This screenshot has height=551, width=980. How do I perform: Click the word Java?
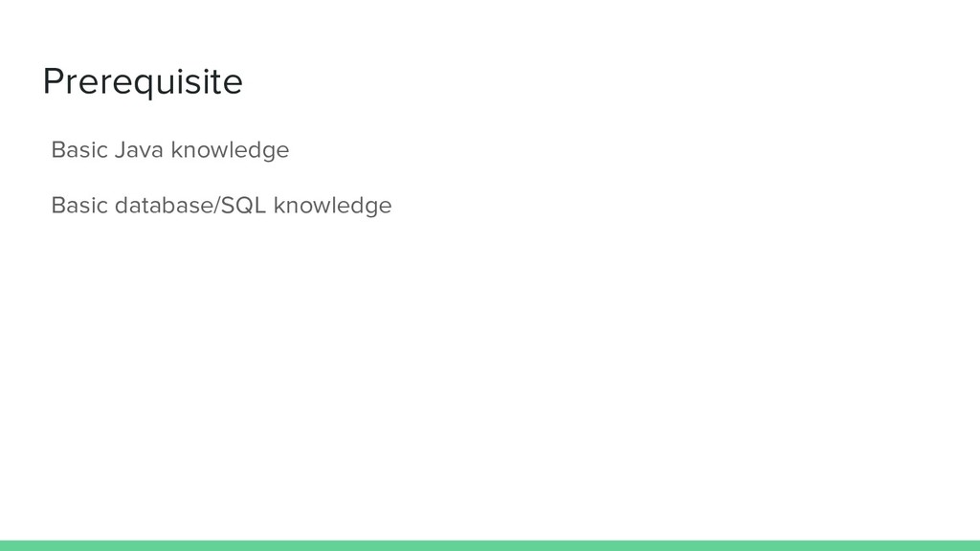(x=139, y=150)
